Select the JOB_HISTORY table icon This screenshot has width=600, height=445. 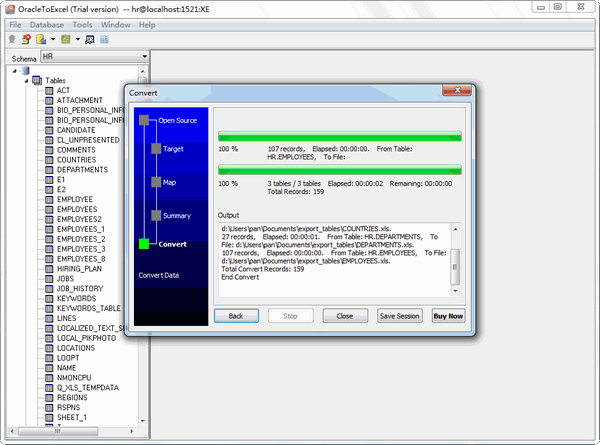pos(48,288)
